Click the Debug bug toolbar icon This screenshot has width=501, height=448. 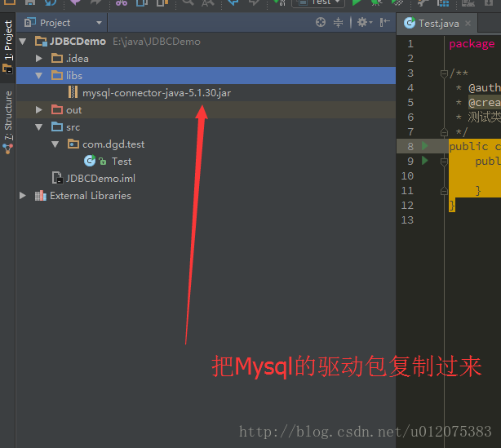377,3
